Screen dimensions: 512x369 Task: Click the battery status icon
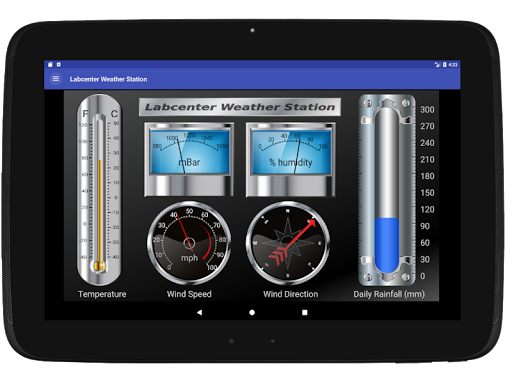pyautogui.click(x=444, y=65)
